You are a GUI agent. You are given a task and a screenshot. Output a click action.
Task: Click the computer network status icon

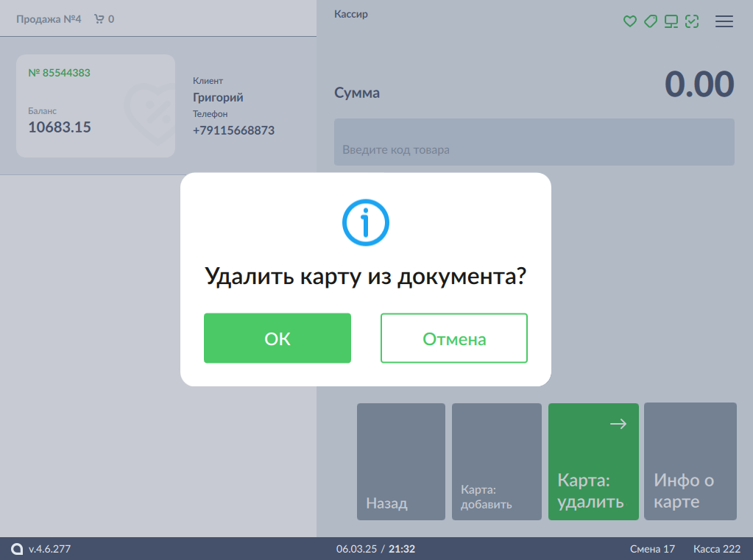point(671,21)
